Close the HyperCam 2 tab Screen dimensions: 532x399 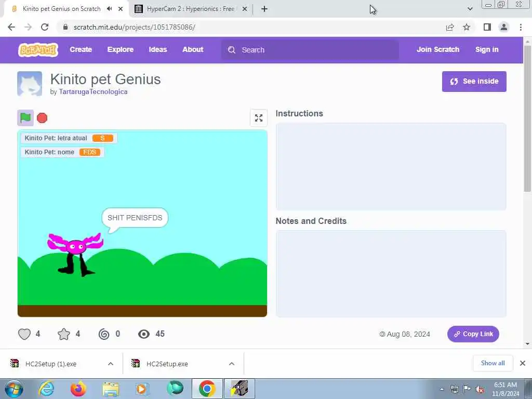tap(245, 9)
